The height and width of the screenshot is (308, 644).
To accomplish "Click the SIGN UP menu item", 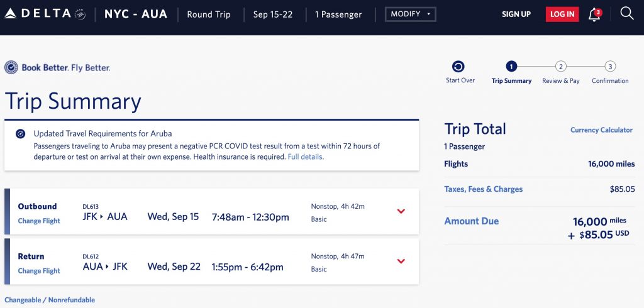I will point(516,14).
